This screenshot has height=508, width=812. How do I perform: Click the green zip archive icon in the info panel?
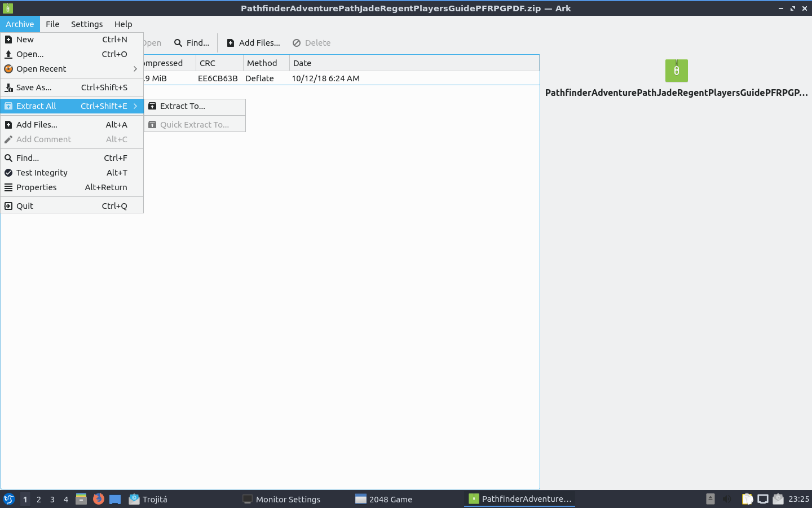676,71
